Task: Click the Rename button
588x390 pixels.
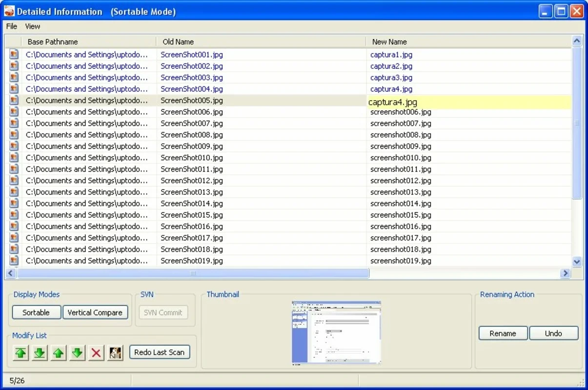Action: (503, 333)
